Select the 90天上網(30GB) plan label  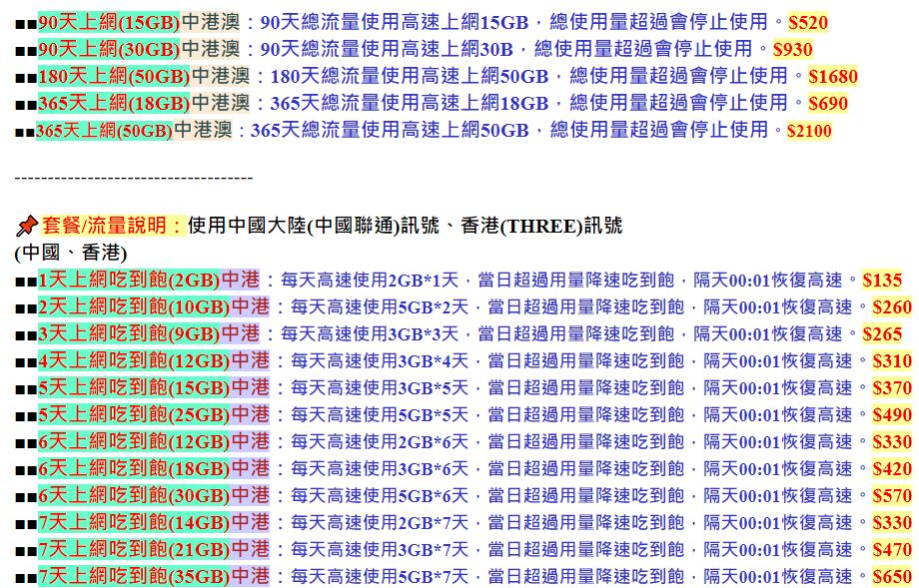109,49
